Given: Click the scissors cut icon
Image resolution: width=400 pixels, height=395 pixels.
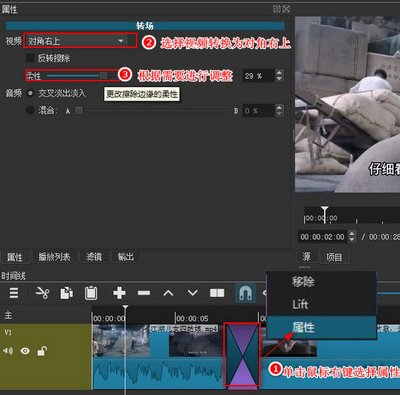Looking at the screenshot, I should click(x=42, y=293).
